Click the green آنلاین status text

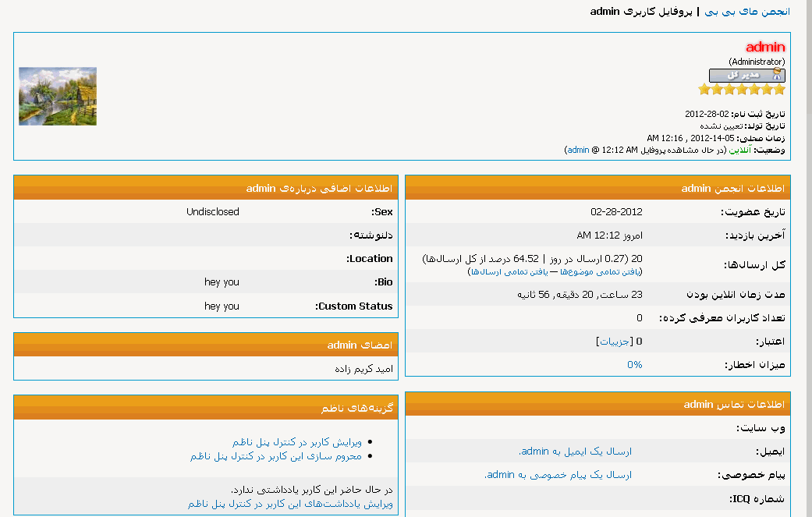739,150
